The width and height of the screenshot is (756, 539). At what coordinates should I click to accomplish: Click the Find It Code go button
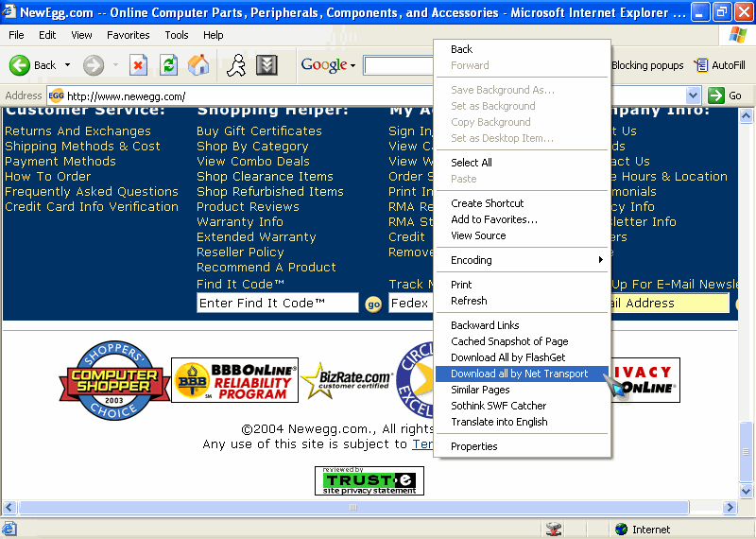tap(373, 304)
